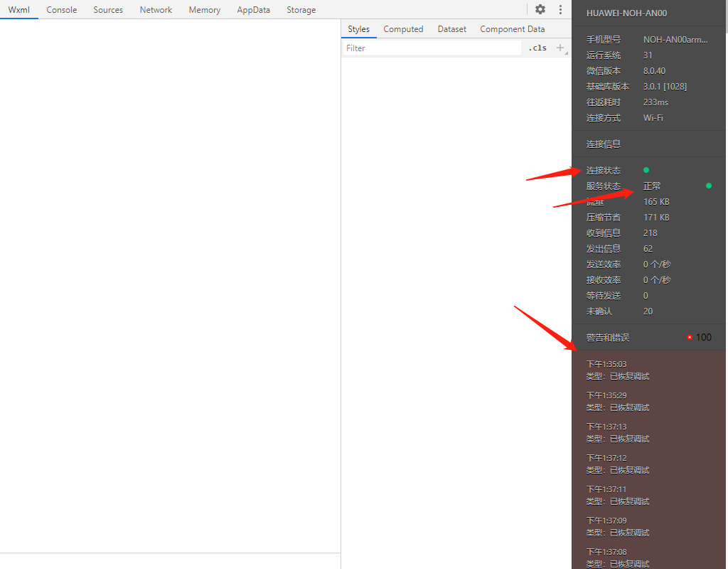Click the log entry at 下午1:35:03
This screenshot has width=728, height=569.
[x=618, y=370]
